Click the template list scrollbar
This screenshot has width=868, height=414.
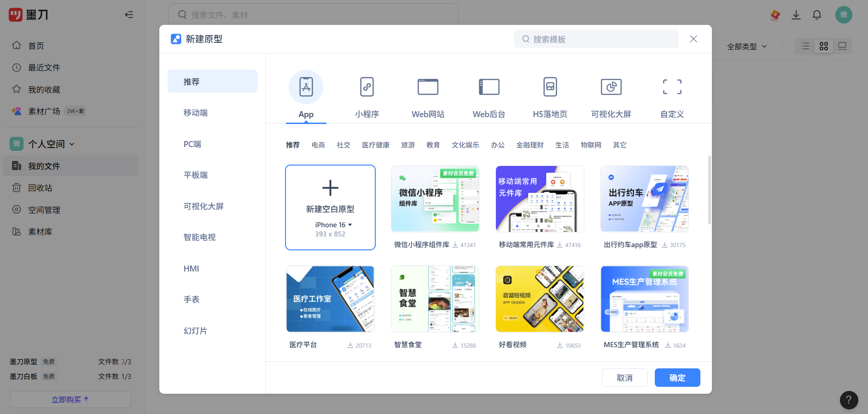[x=709, y=190]
